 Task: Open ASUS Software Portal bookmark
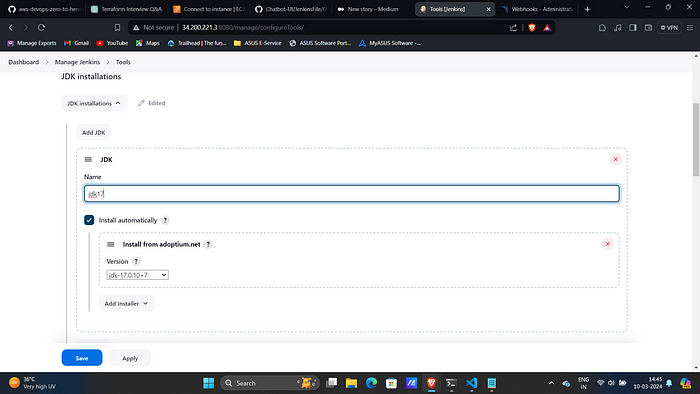coord(320,43)
